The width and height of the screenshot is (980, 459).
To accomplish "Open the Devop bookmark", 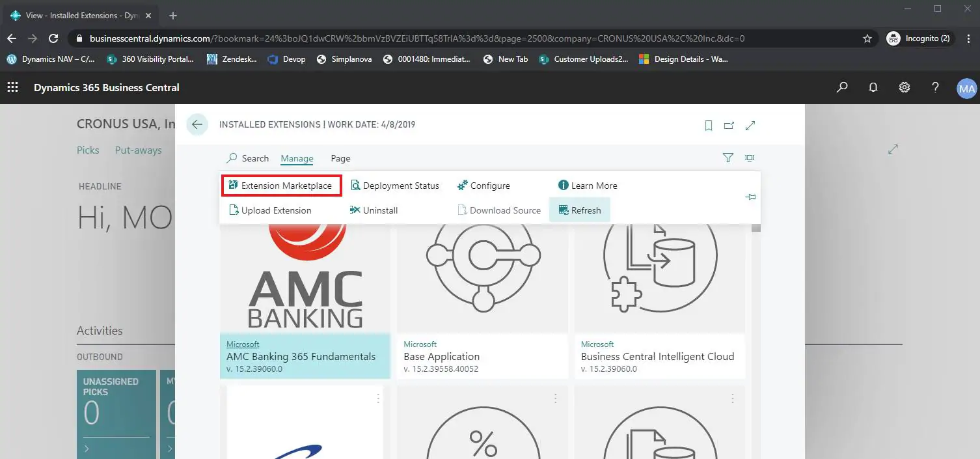I will [286, 59].
